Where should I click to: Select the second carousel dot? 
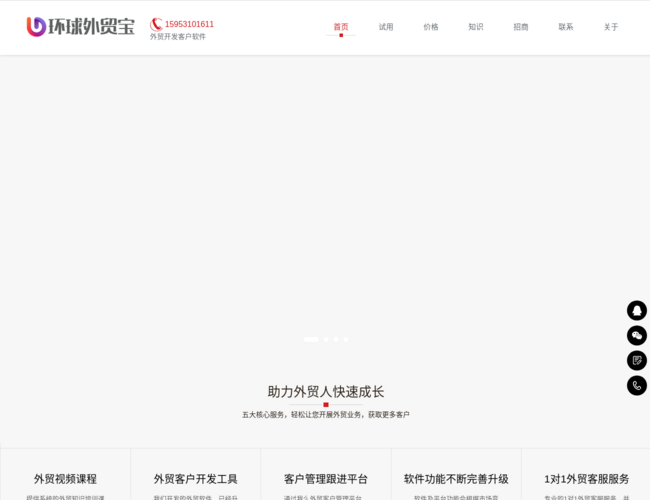tap(326, 340)
